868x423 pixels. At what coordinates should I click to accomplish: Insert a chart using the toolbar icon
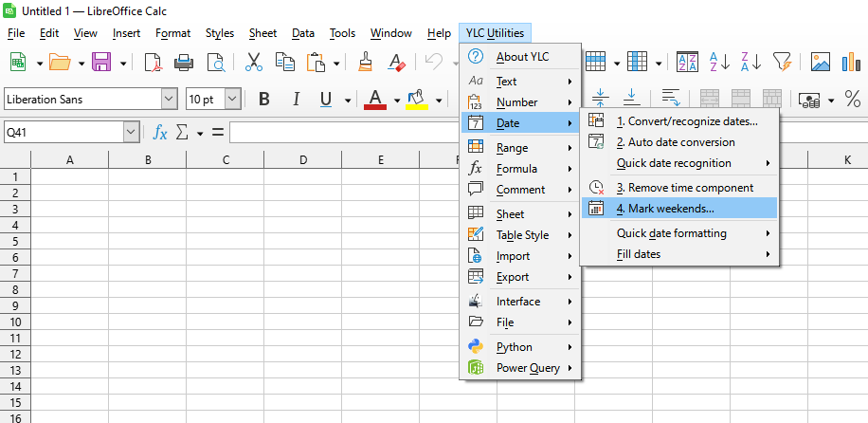coord(852,63)
